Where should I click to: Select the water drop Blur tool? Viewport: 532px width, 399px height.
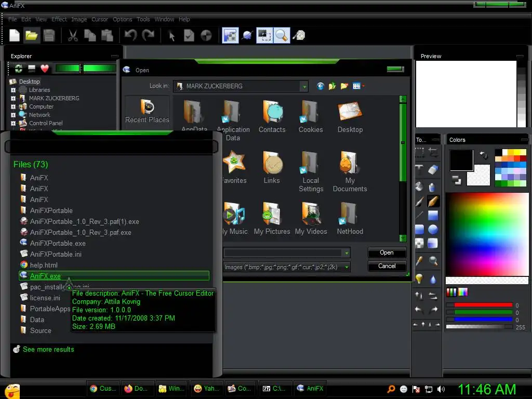coord(433,279)
